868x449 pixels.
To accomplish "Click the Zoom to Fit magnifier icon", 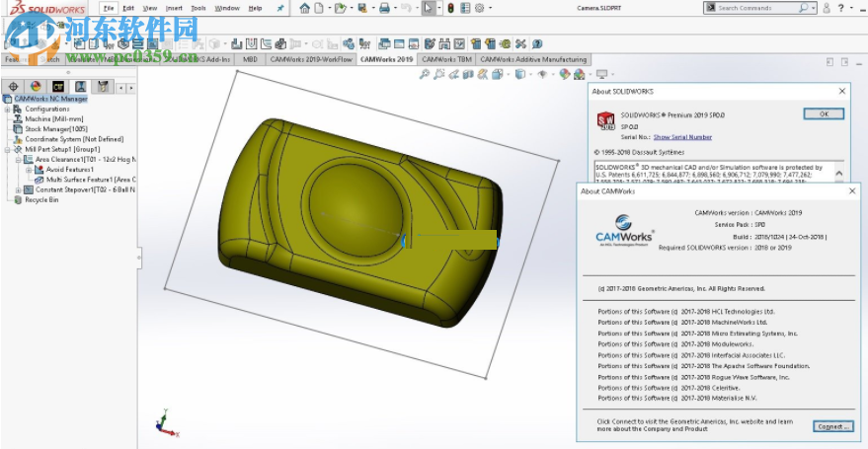I will click(426, 74).
